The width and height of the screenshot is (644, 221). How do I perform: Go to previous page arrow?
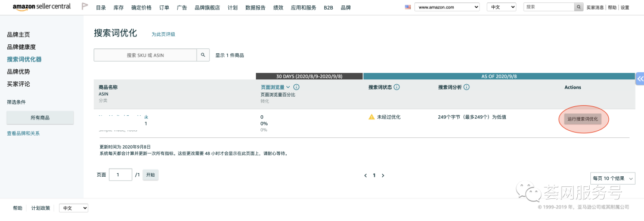point(366,176)
